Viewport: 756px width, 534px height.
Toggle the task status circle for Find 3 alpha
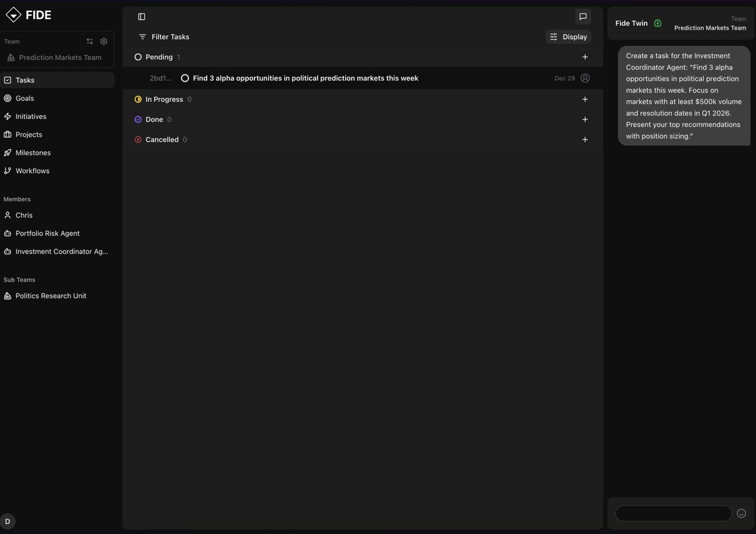coord(185,78)
